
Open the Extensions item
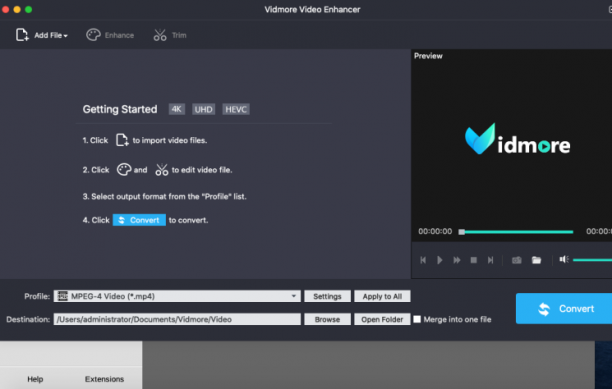pos(104,379)
